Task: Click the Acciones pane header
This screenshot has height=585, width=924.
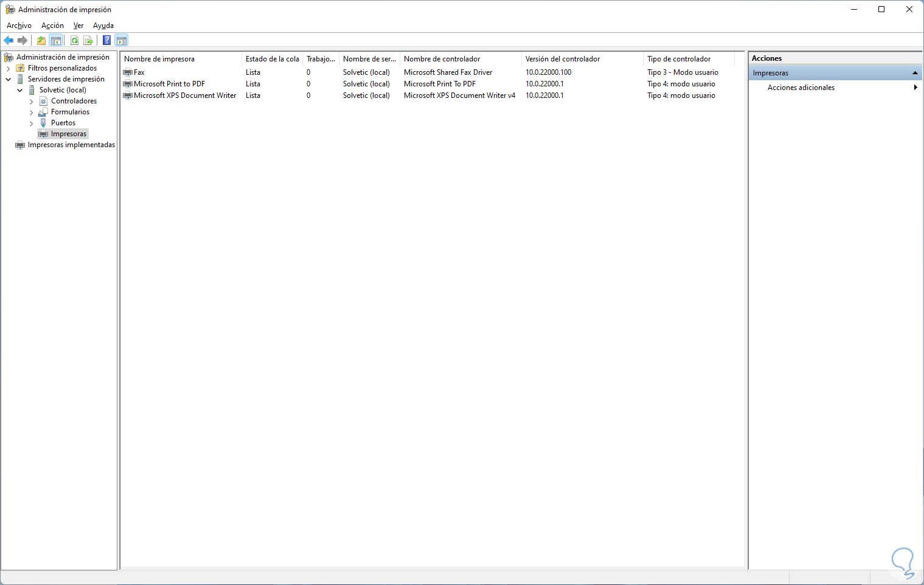Action: click(836, 58)
